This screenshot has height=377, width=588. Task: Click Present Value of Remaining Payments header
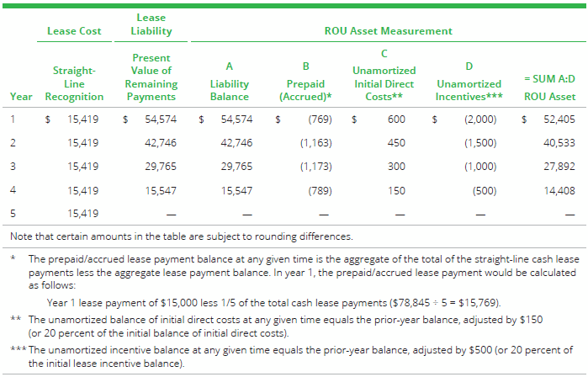tap(151, 77)
